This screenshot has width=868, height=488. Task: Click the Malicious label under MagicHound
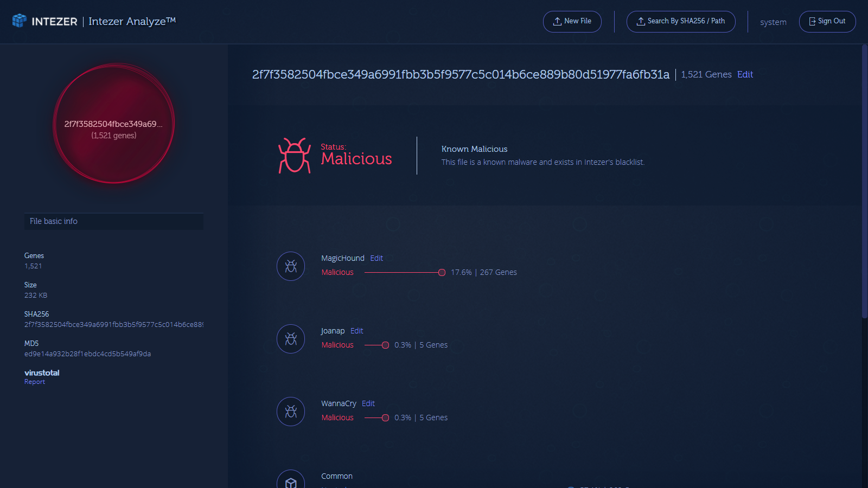pyautogui.click(x=337, y=272)
